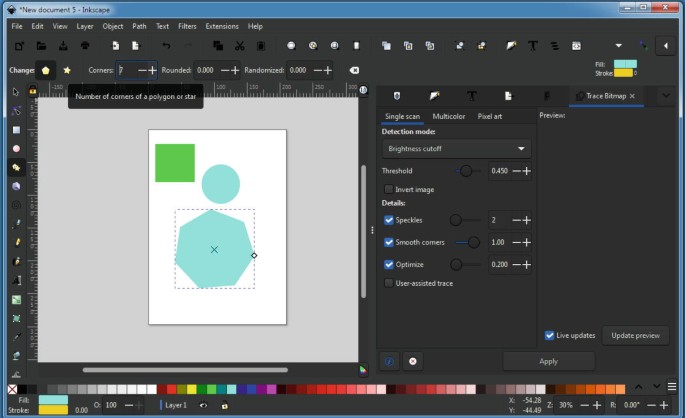Toggle the Invert image checkbox
The height and width of the screenshot is (418, 685).
(388, 189)
